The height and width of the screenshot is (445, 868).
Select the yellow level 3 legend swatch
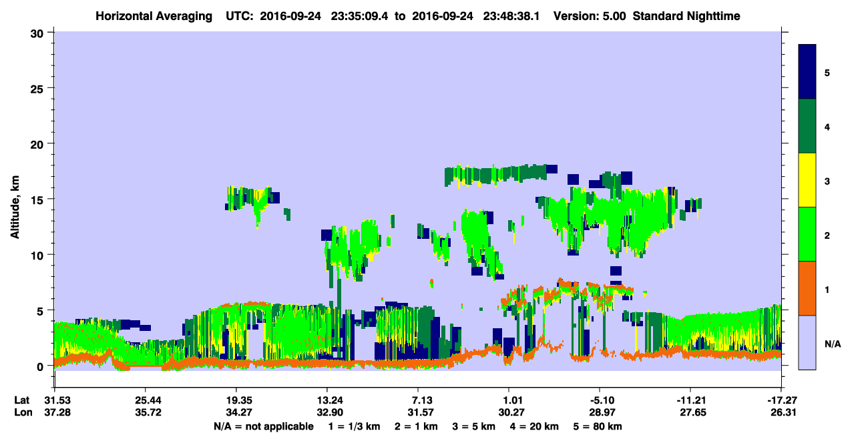click(808, 180)
